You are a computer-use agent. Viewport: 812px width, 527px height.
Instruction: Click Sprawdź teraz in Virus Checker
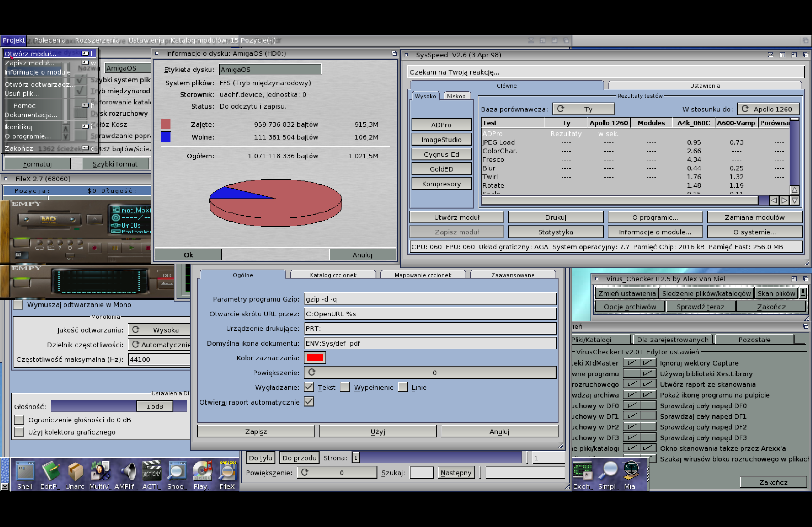(x=700, y=306)
